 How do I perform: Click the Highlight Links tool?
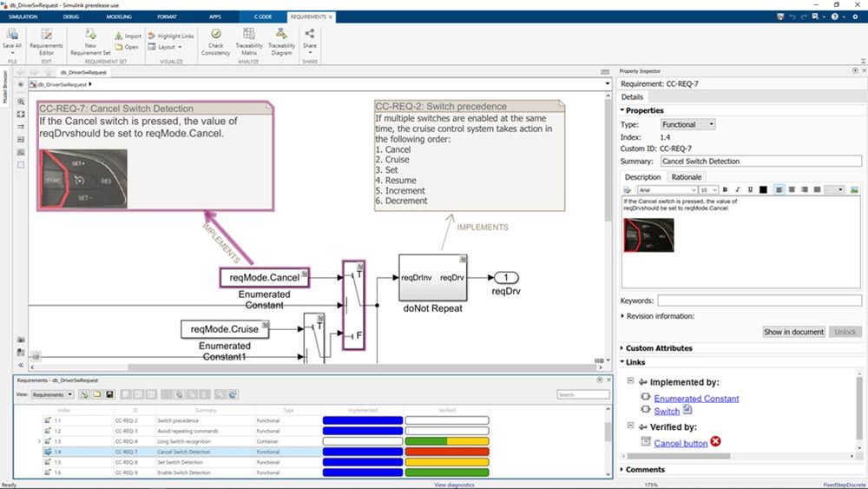(171, 36)
